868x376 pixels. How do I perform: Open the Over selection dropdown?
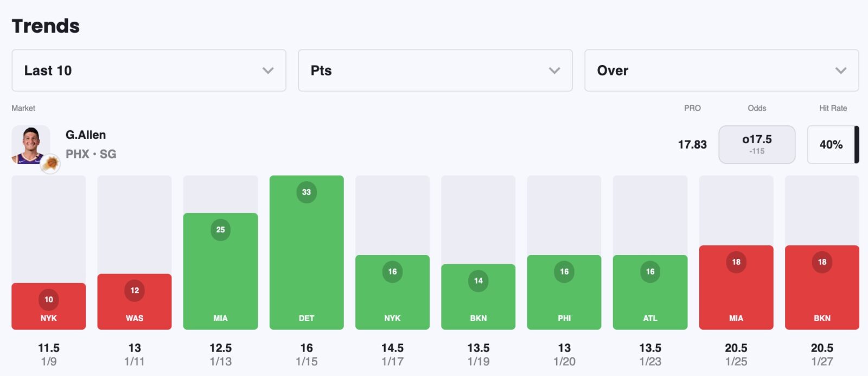tap(722, 71)
